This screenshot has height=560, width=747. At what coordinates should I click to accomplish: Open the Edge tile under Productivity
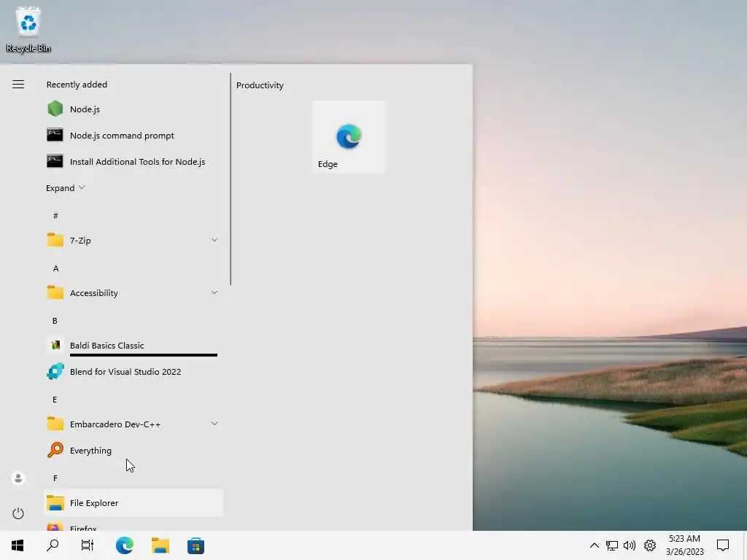click(x=348, y=136)
